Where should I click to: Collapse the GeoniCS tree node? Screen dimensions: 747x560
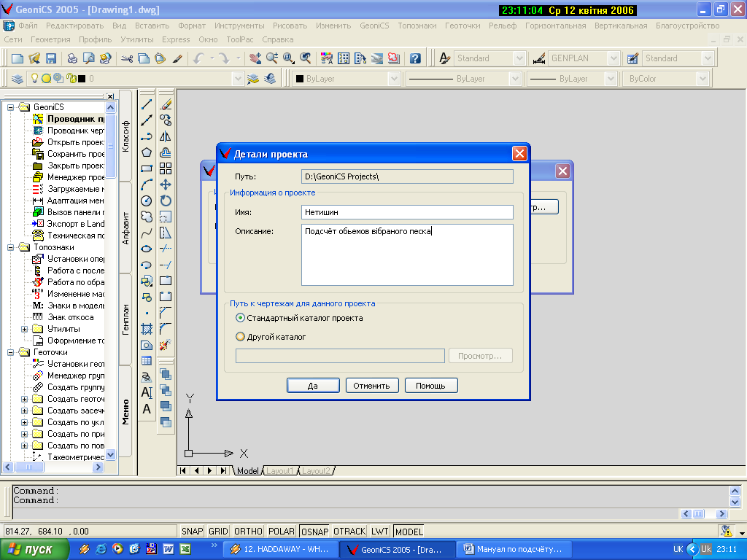(10, 107)
